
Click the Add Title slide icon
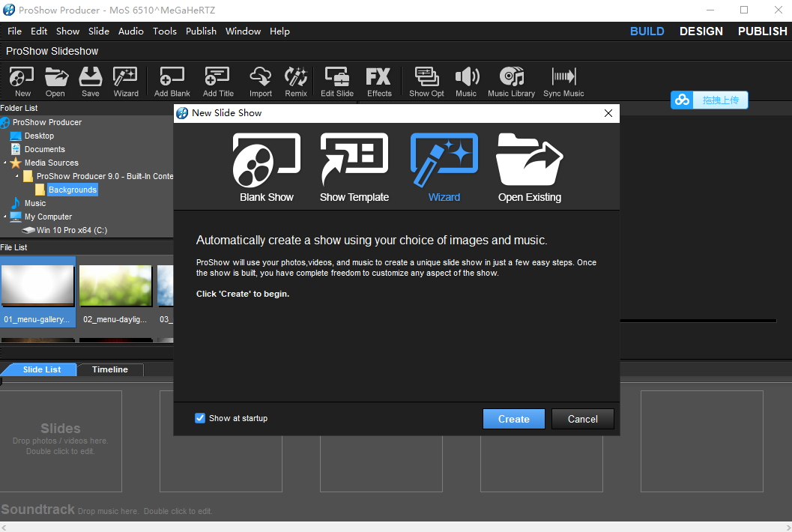(x=218, y=82)
